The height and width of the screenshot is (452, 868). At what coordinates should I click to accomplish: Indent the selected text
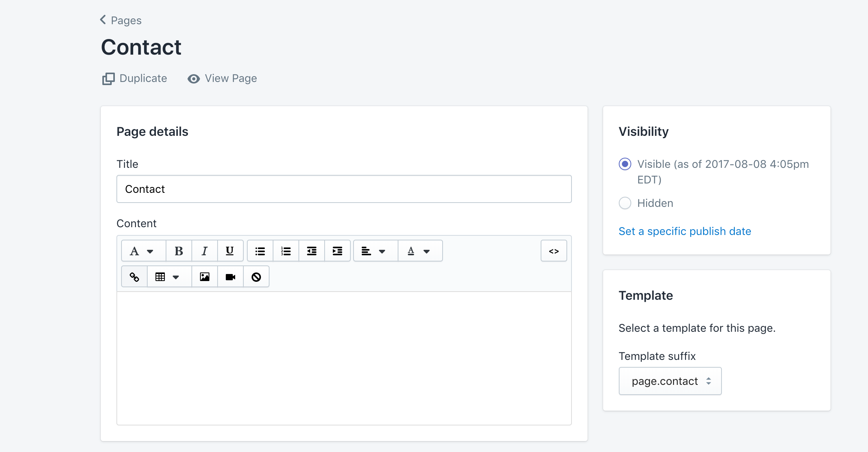click(x=338, y=251)
